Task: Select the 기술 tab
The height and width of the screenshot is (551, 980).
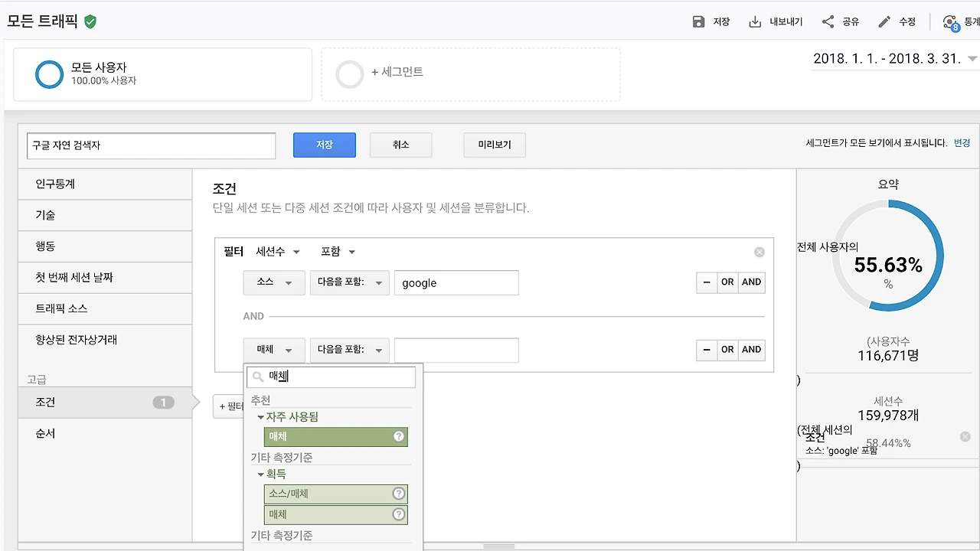Action: (105, 216)
